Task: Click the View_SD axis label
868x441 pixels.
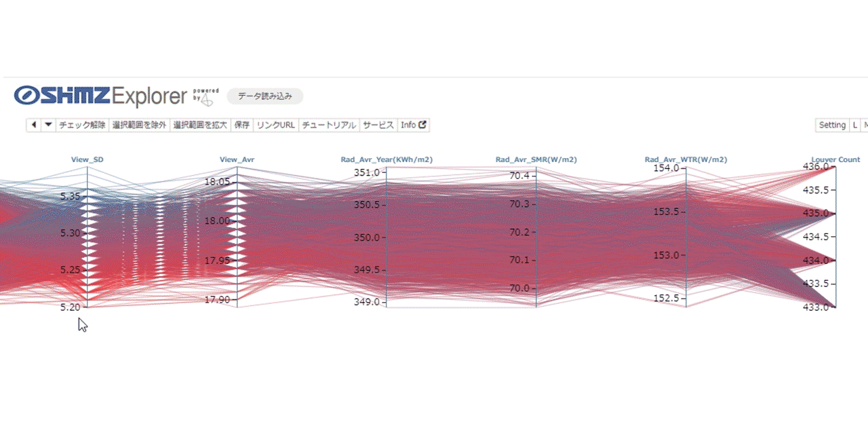Action: tap(87, 160)
